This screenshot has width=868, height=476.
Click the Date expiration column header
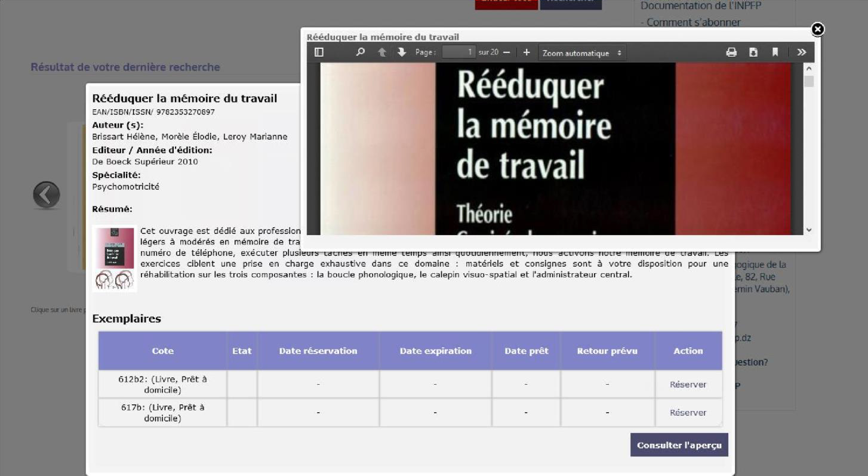[x=436, y=351]
